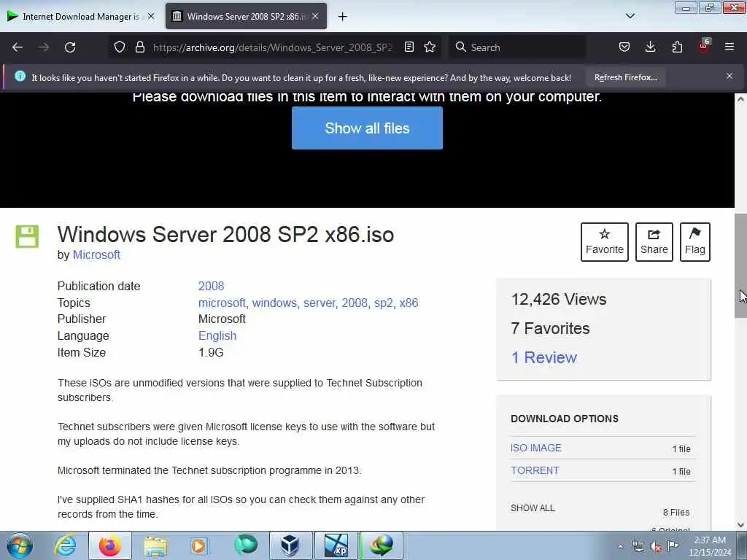This screenshot has height=560, width=747.
Task: Open the Microsoft author link
Action: [96, 254]
